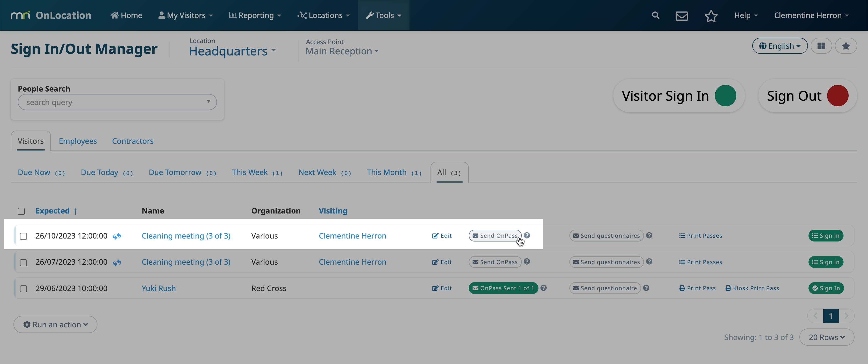Sort by the Visiting column header

click(333, 211)
